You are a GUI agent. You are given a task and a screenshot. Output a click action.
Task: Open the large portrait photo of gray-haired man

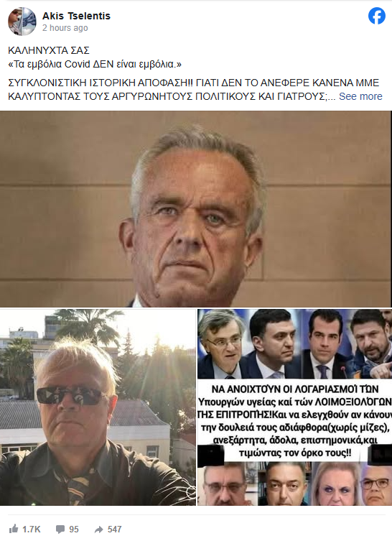(195, 209)
